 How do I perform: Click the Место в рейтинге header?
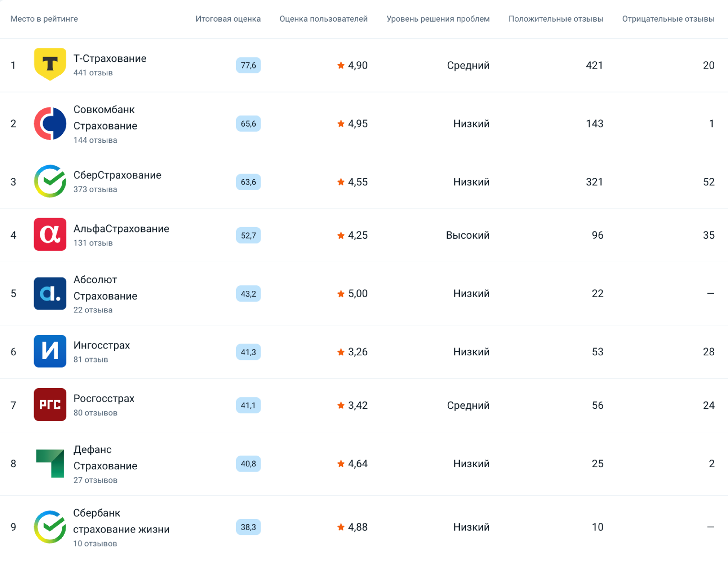(x=44, y=19)
